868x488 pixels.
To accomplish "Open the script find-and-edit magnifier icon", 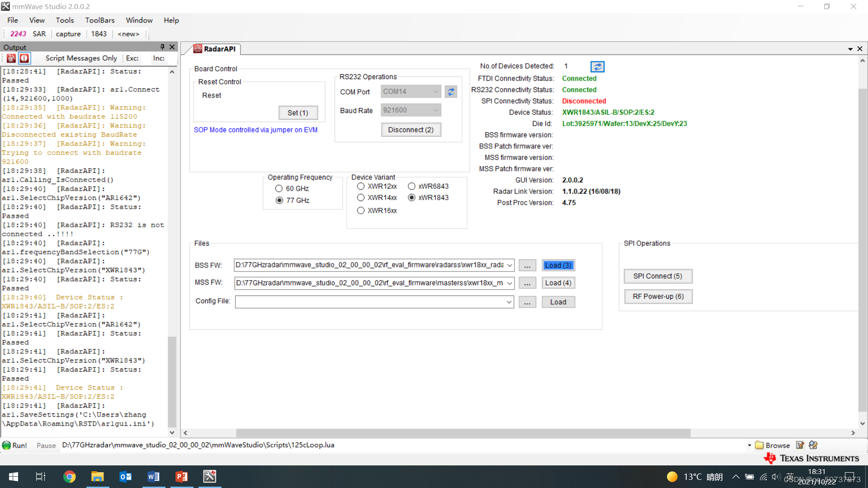I will click(813, 445).
